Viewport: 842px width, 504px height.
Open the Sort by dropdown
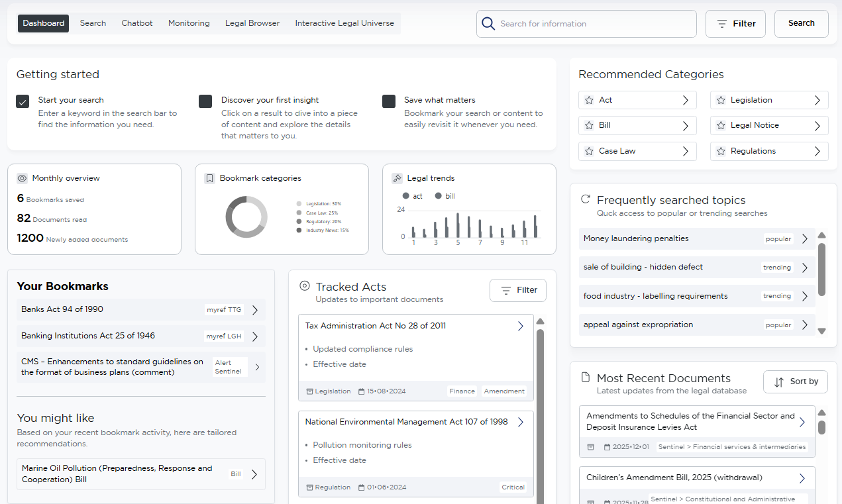[x=796, y=381]
